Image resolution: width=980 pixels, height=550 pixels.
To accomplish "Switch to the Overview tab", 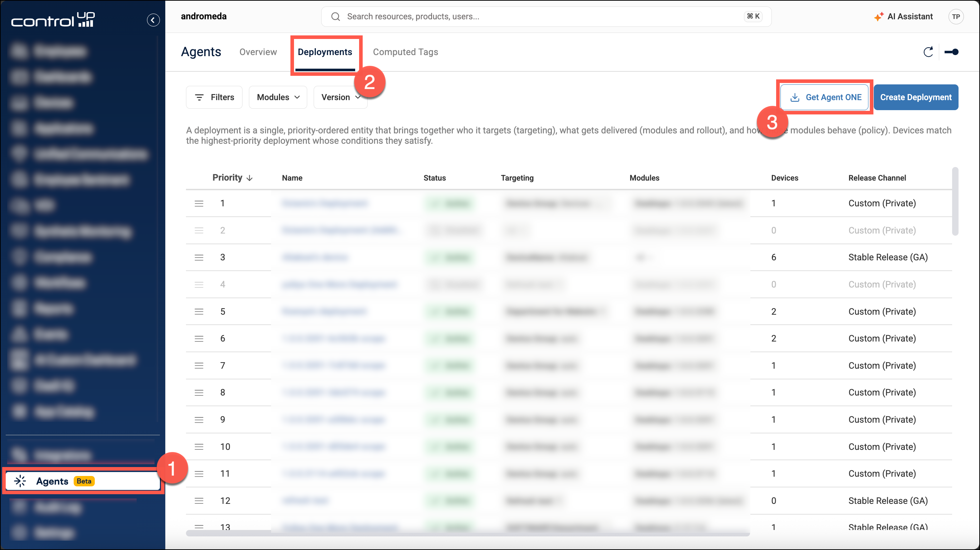I will [258, 52].
